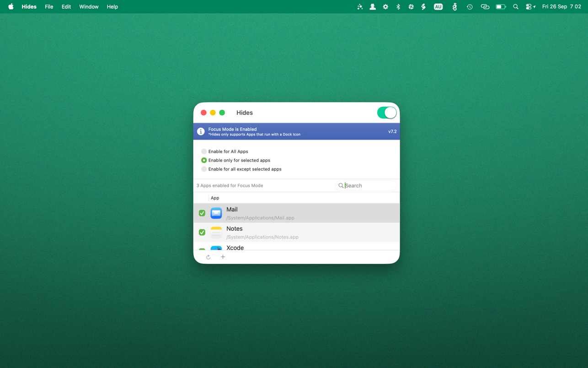Click the snake staff menu bar icon
The width and height of the screenshot is (588, 368).
pyautogui.click(x=454, y=7)
